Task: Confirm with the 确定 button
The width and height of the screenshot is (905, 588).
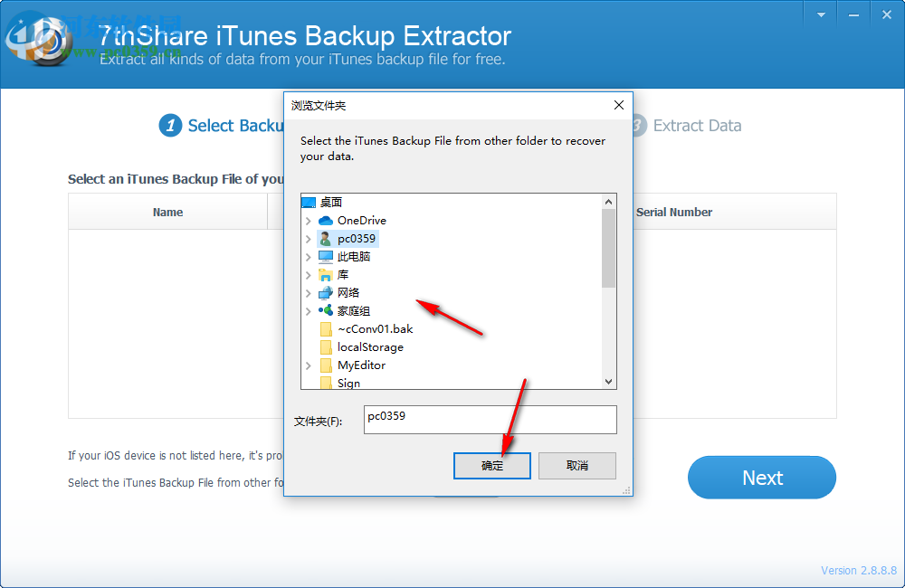Action: 491,465
